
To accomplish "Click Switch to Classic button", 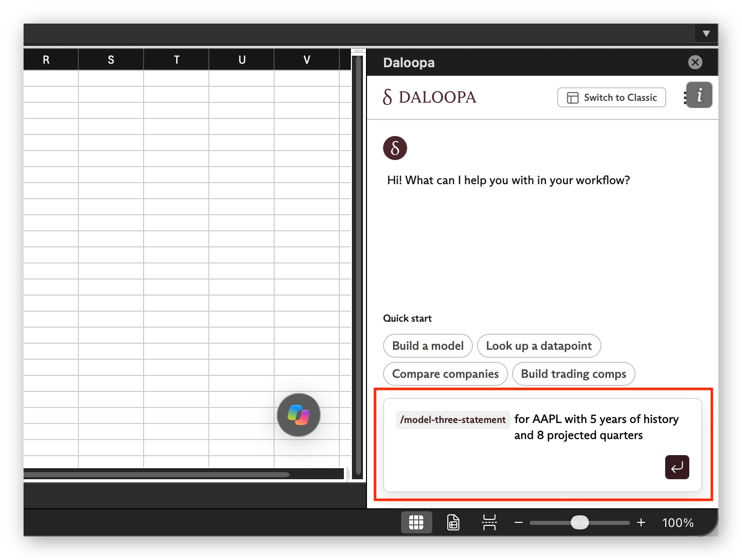I will (x=611, y=97).
